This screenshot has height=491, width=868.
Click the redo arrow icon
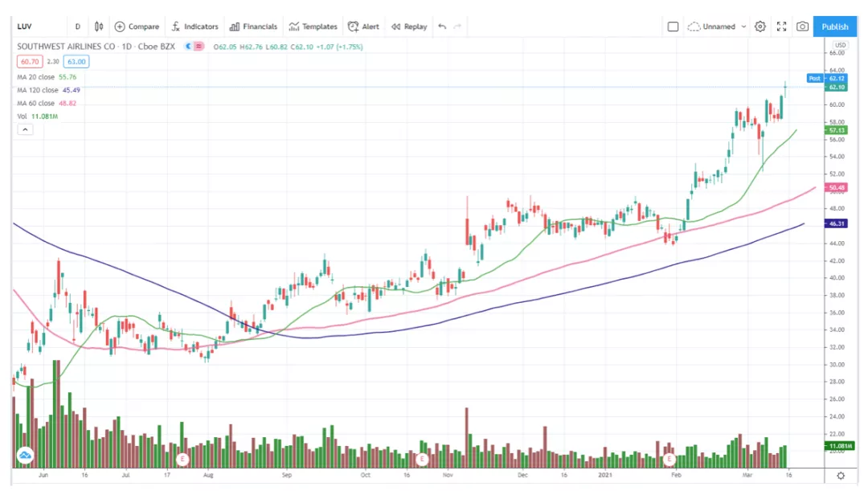[457, 26]
